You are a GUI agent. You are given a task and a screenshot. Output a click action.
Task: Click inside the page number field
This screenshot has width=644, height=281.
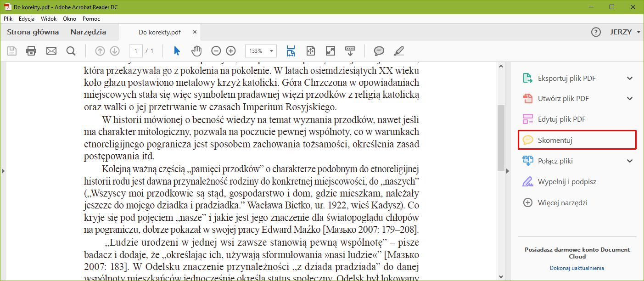click(x=135, y=51)
